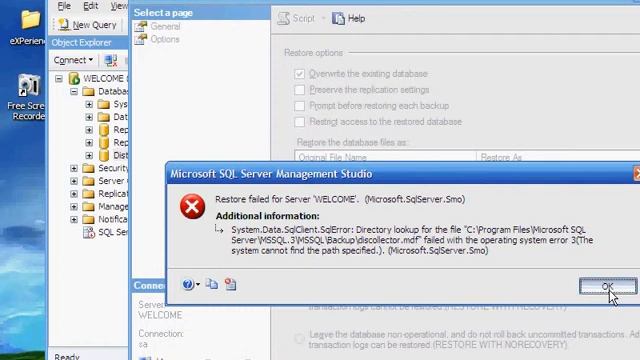
Task: Click the Object Explorer panel title
Action: 81,42
